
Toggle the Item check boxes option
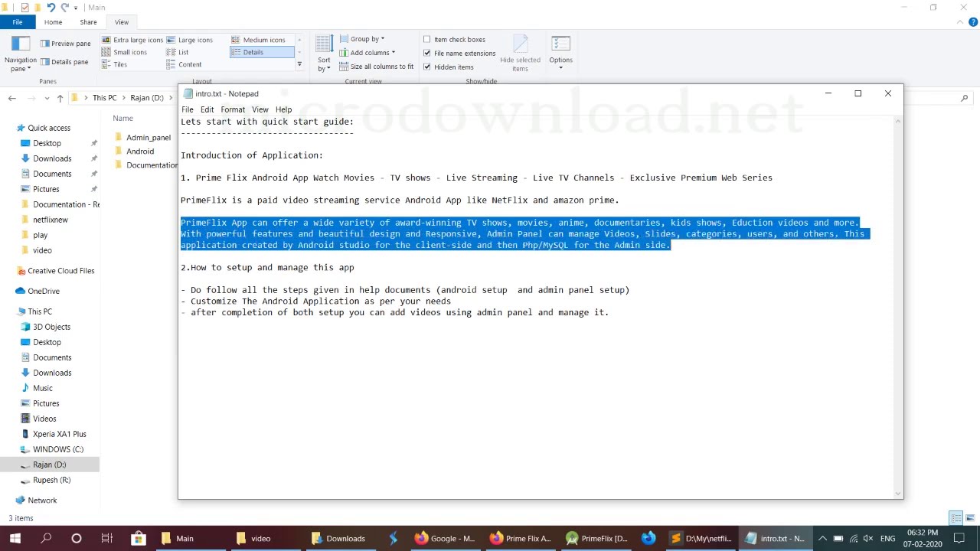(454, 40)
